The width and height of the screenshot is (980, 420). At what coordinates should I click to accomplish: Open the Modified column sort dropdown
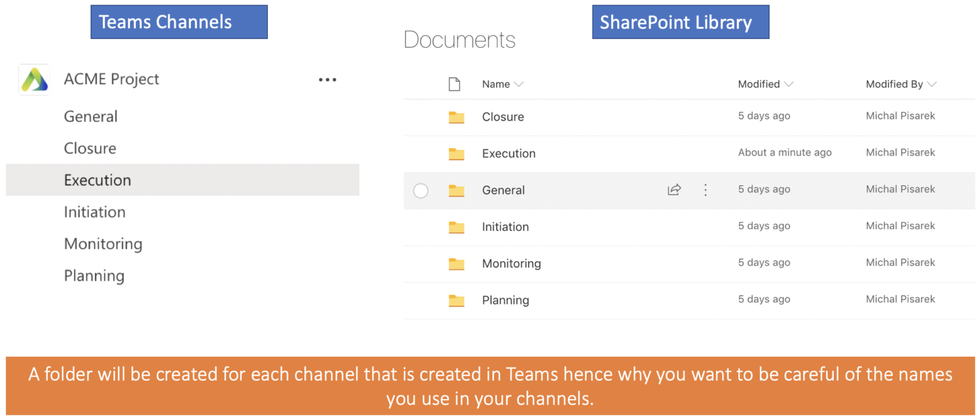click(x=789, y=84)
